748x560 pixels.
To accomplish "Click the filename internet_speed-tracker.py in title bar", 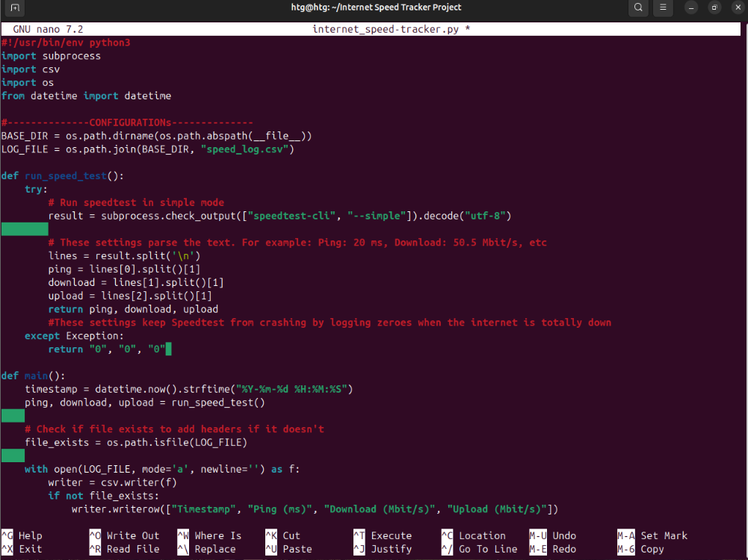I will (386, 29).
